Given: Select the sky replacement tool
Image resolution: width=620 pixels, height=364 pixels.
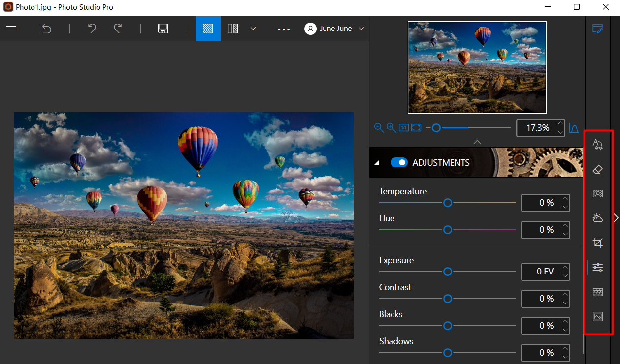Looking at the screenshot, I should [598, 218].
